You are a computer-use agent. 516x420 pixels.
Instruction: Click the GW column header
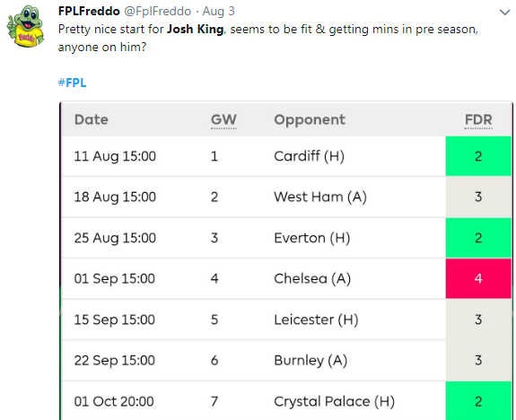point(223,120)
